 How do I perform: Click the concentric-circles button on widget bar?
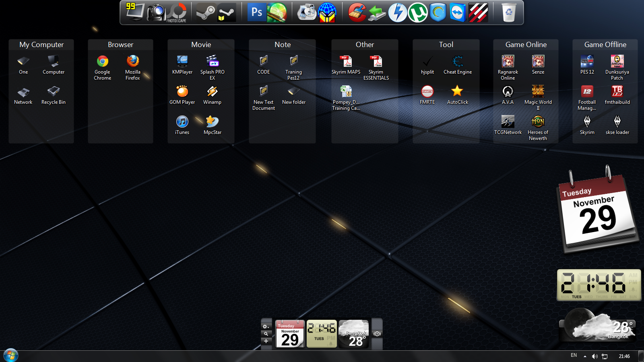pyautogui.click(x=377, y=334)
